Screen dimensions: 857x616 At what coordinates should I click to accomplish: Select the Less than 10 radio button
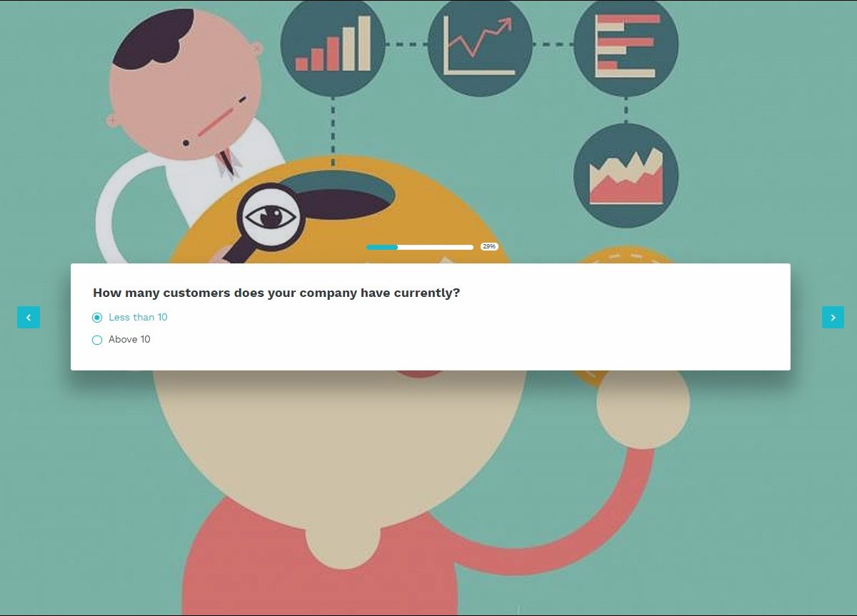[x=97, y=318]
